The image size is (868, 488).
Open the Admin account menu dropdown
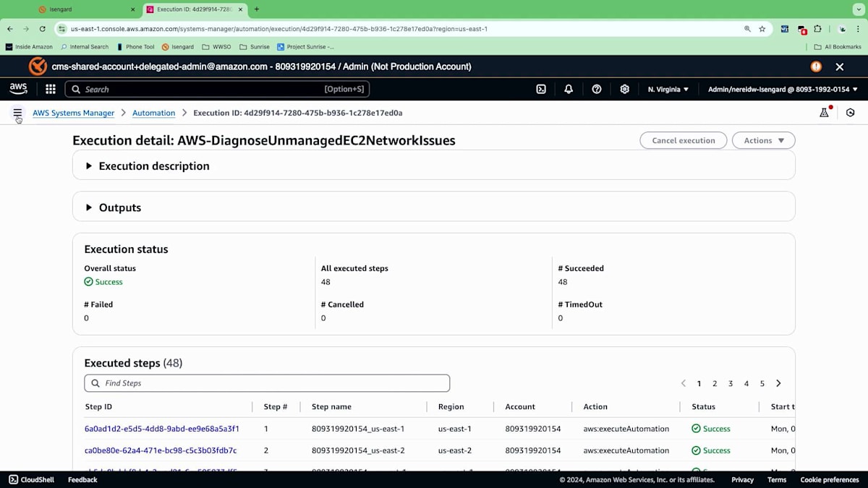coord(783,89)
